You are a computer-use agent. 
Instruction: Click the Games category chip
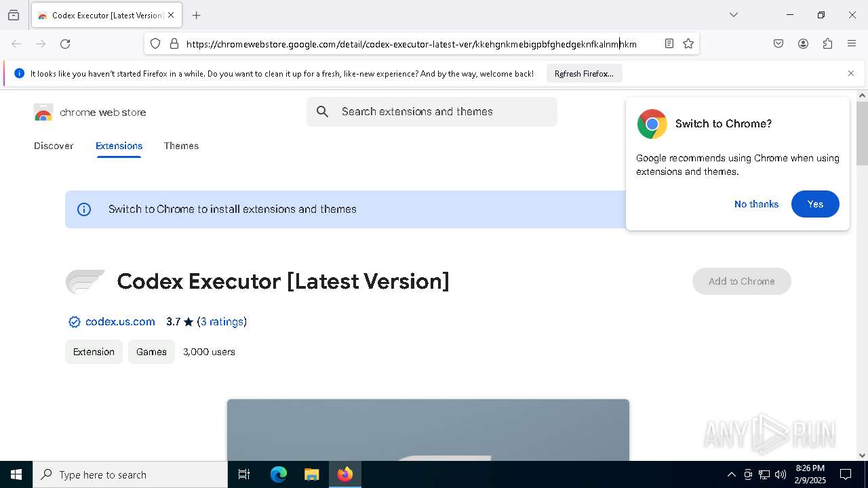click(x=151, y=352)
